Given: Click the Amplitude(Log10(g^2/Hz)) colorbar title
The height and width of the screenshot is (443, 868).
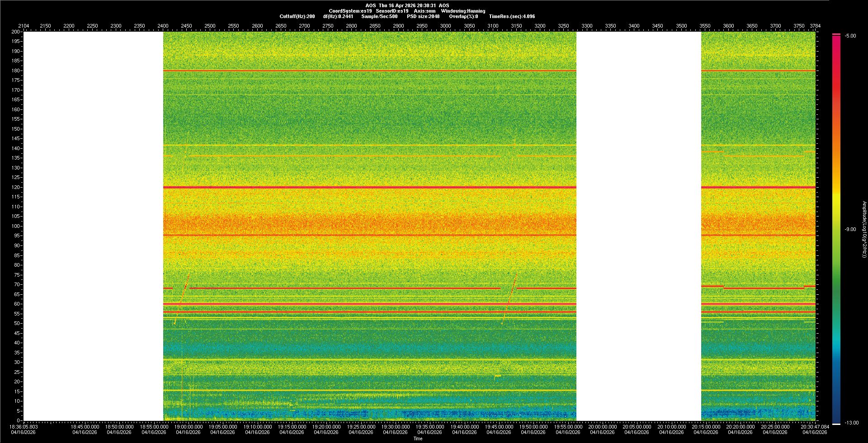Looking at the screenshot, I should (864, 230).
